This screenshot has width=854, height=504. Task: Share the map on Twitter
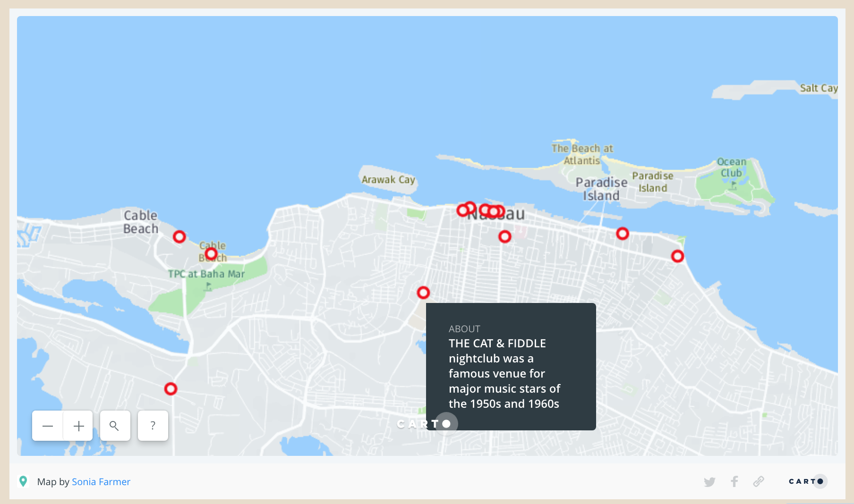(x=709, y=482)
